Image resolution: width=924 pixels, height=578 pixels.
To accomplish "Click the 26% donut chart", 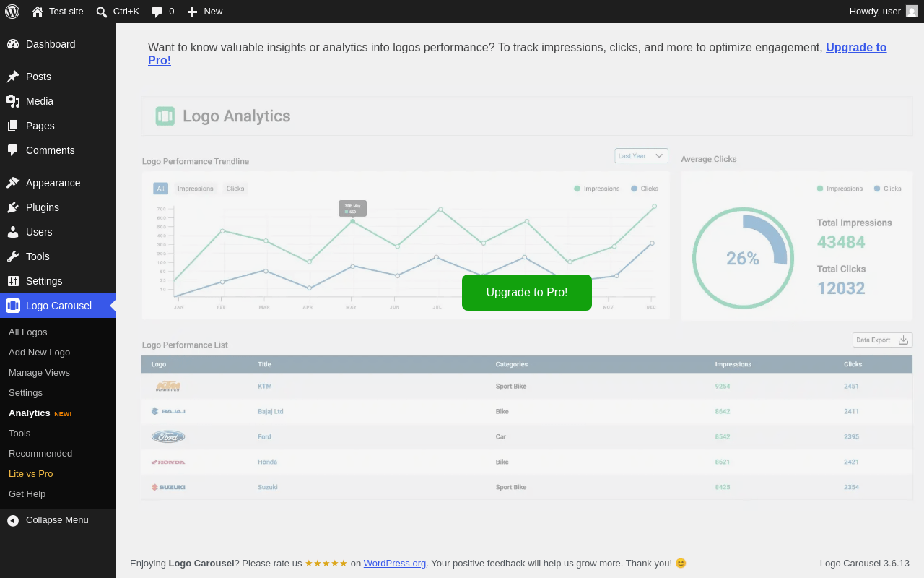I will click(743, 258).
